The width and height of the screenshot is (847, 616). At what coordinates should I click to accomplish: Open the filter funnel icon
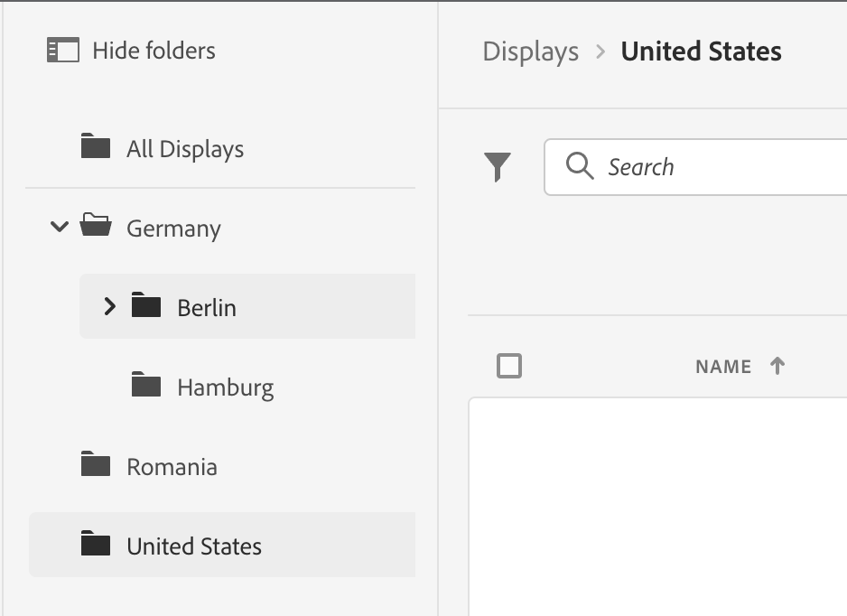point(498,167)
